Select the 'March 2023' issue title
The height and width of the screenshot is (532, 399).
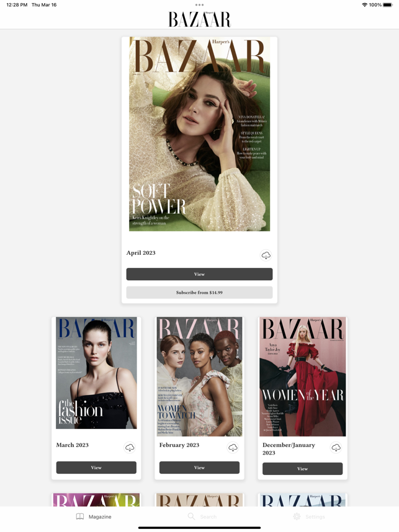pos(73,445)
